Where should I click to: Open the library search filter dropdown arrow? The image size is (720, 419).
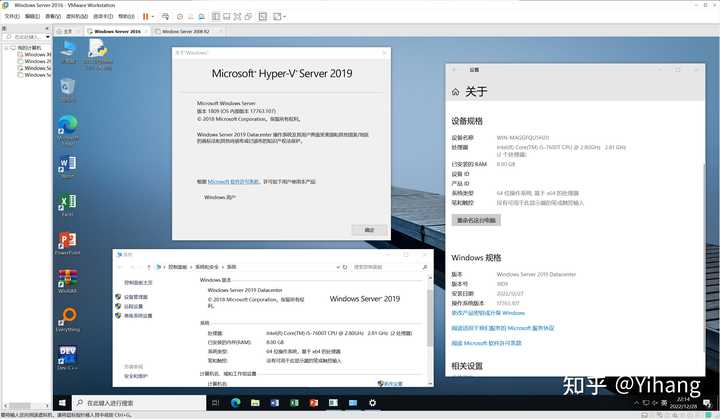click(x=48, y=37)
